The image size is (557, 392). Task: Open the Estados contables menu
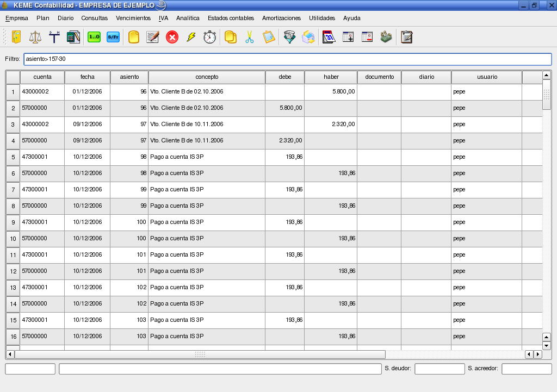[x=231, y=18]
